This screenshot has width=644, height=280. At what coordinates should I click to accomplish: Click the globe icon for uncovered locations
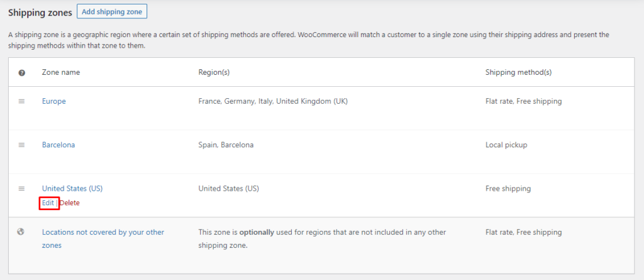(21, 232)
